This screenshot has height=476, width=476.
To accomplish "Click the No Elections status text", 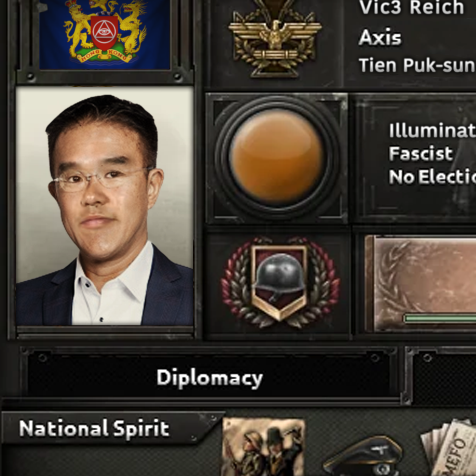I will [x=432, y=177].
